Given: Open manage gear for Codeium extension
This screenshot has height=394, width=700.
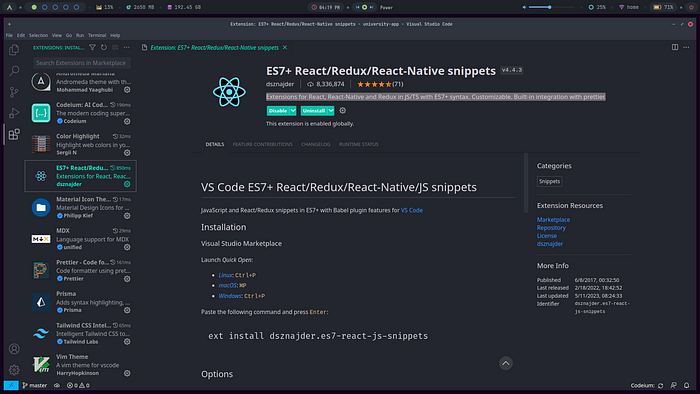Looking at the screenshot, I should pos(127,121).
